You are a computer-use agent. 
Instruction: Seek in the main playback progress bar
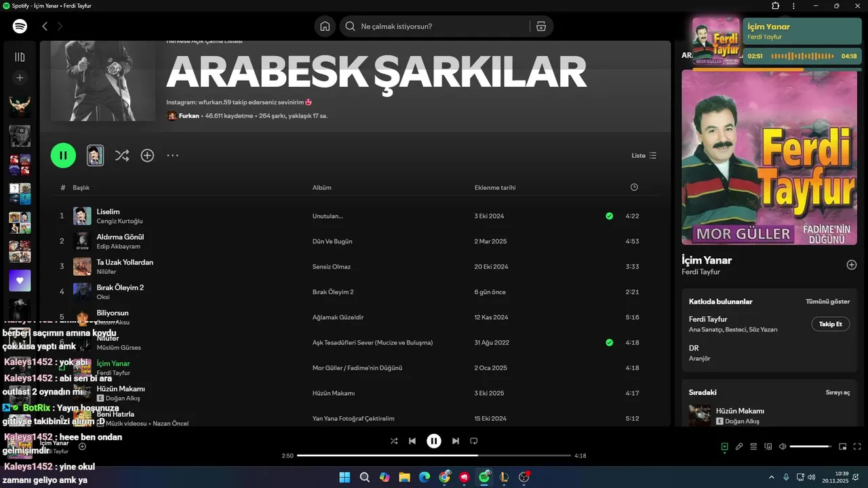pyautogui.click(x=434, y=455)
